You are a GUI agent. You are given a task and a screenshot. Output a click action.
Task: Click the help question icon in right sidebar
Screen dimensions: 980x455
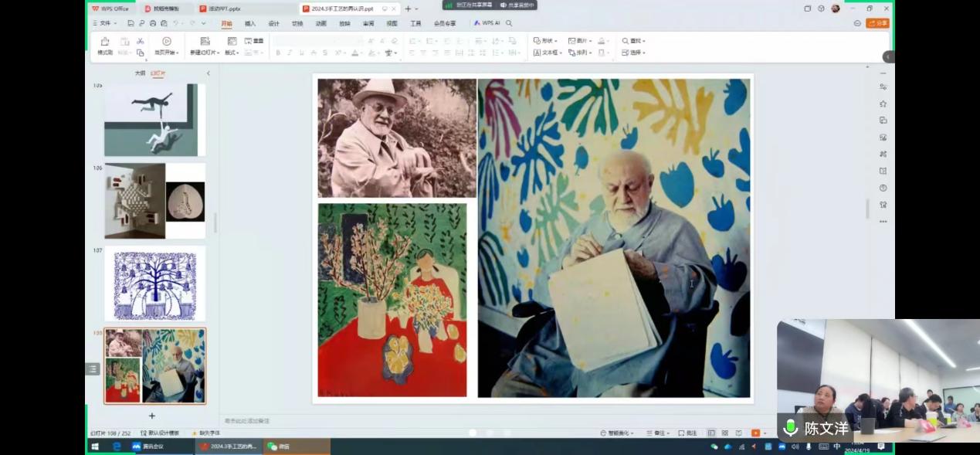883,188
